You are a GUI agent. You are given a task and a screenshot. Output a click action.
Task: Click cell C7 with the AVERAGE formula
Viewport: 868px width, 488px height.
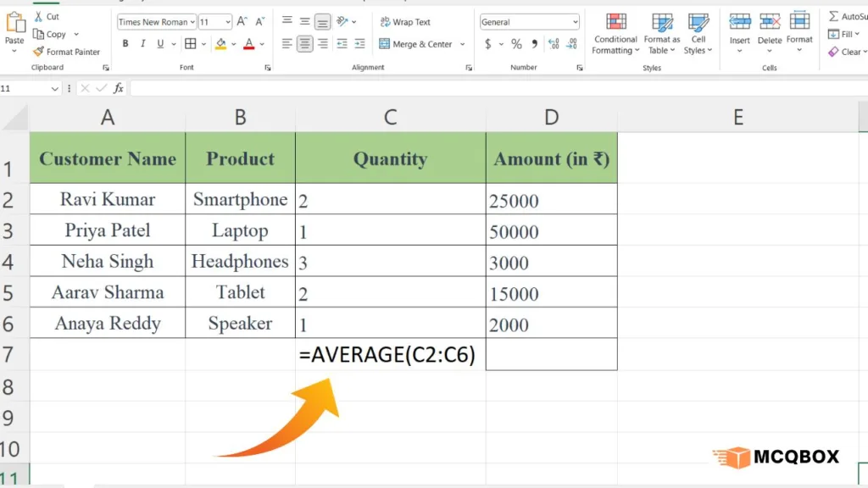[390, 355]
